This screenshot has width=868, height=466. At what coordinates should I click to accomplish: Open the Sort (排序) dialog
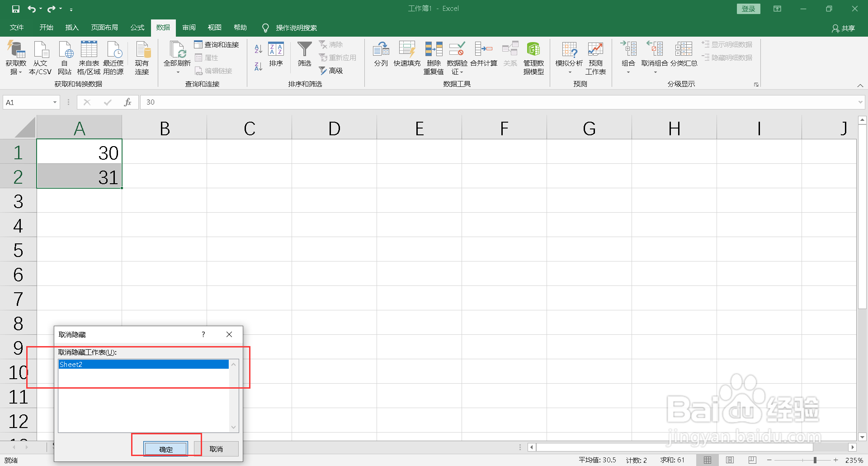pos(276,54)
